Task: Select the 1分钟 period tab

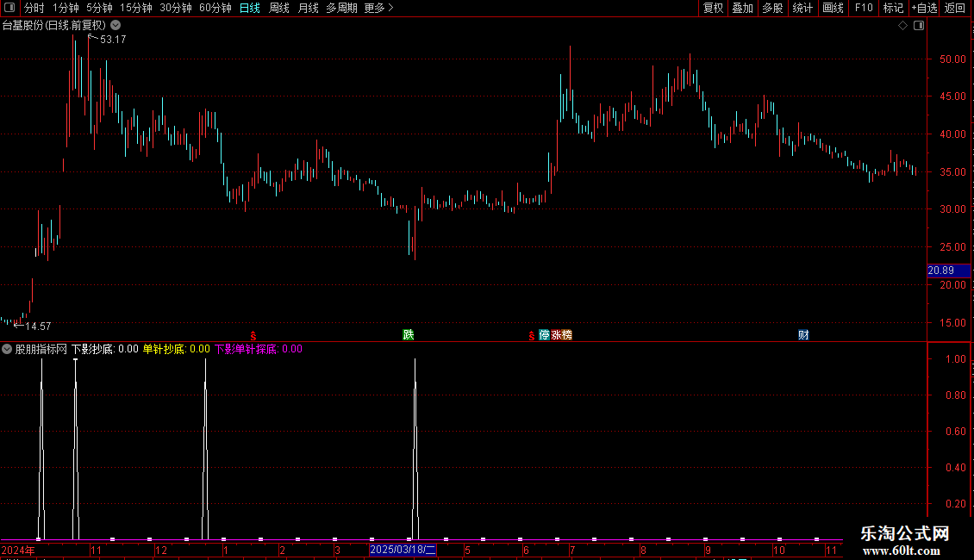Action: 66,8
